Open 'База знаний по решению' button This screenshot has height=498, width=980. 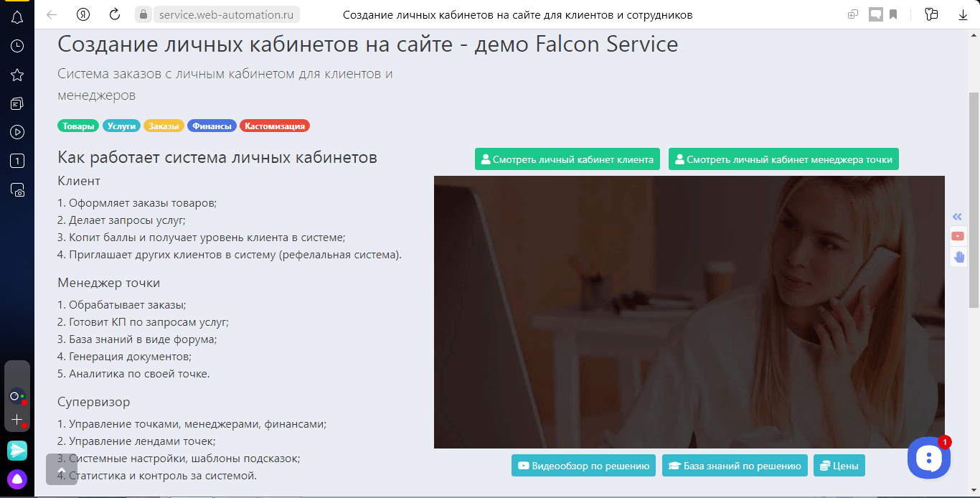click(735, 466)
